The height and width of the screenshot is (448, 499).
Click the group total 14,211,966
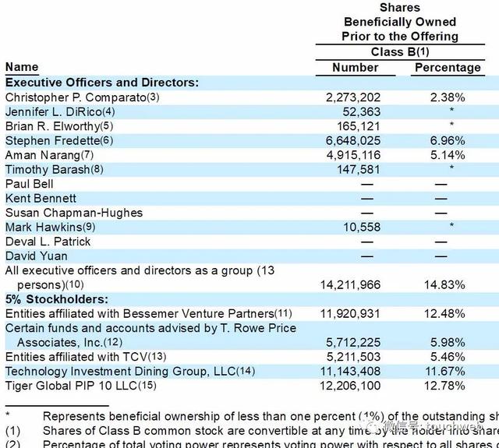[x=350, y=285]
